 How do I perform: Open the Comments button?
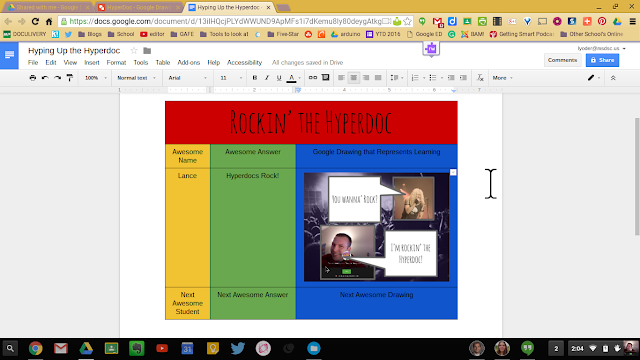[x=562, y=60]
